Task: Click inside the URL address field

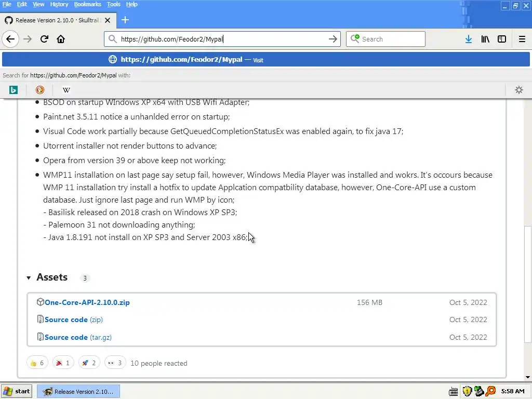Action: pyautogui.click(x=222, y=39)
